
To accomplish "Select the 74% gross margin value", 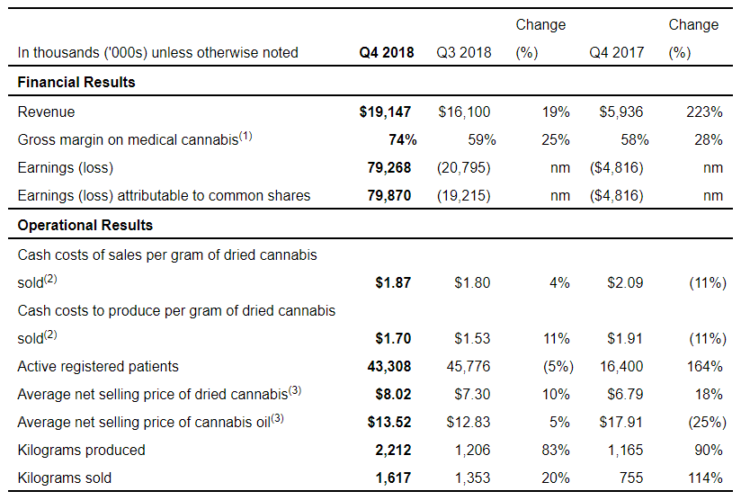I will [x=395, y=140].
